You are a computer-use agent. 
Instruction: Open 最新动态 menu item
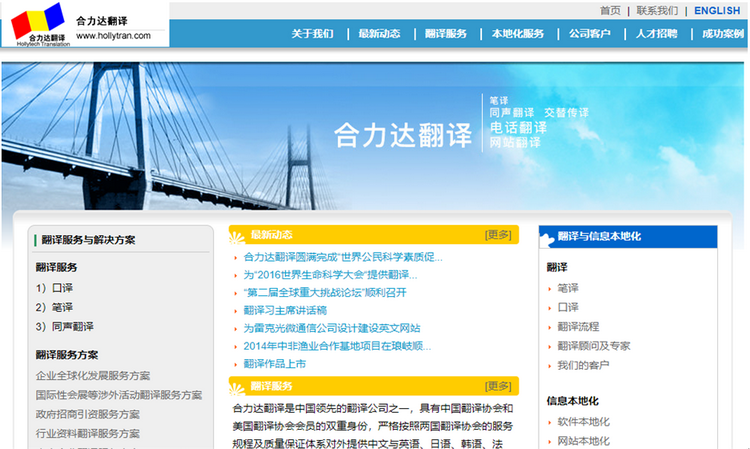coord(379,33)
